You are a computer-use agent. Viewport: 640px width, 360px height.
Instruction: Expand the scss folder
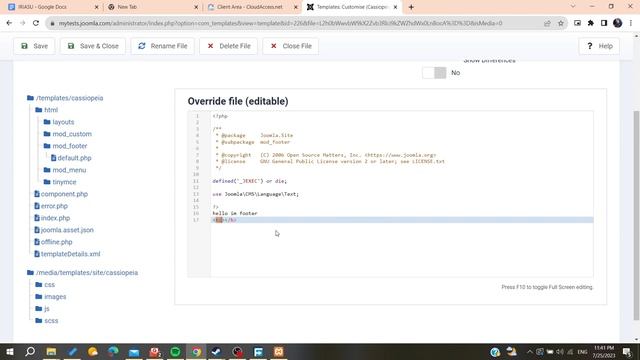point(47,321)
